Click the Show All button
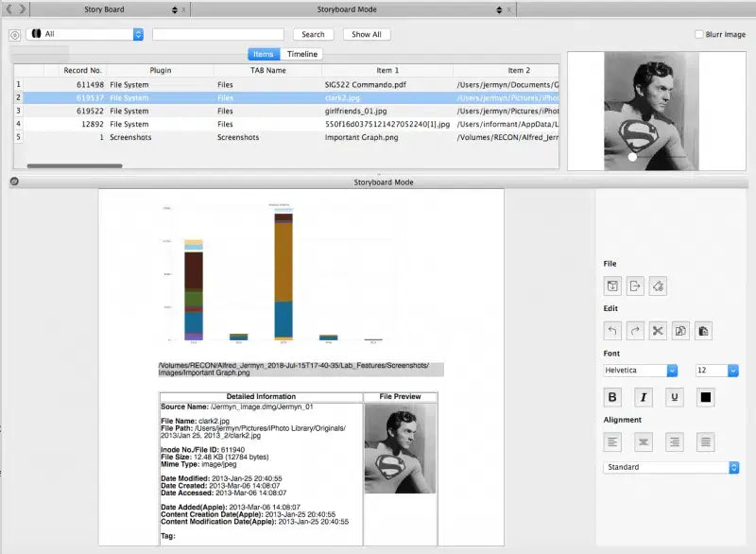Image resolution: width=756 pixels, height=554 pixels. click(367, 34)
